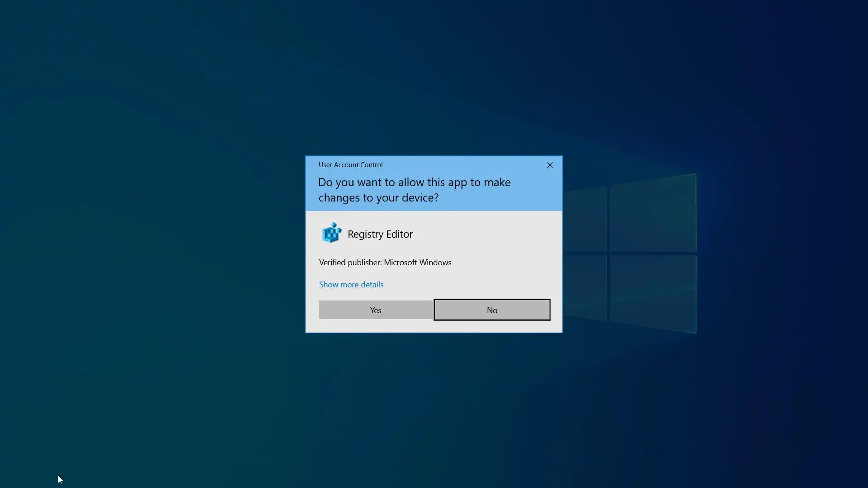
Task: Click the word 'Windows' in publisher line
Action: click(435, 263)
